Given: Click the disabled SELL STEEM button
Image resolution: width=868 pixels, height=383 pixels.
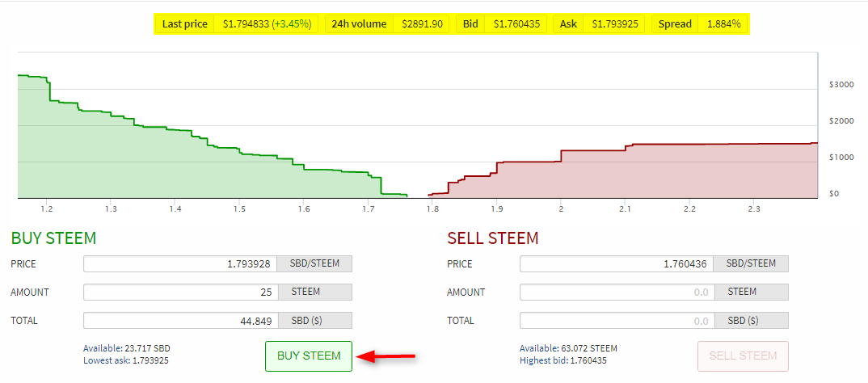Looking at the screenshot, I should [743, 356].
